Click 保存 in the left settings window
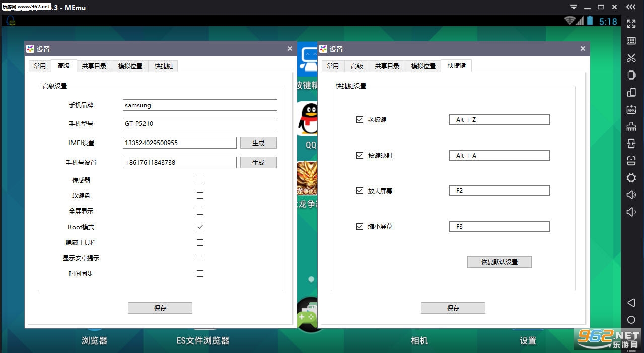644x353 pixels. point(160,308)
